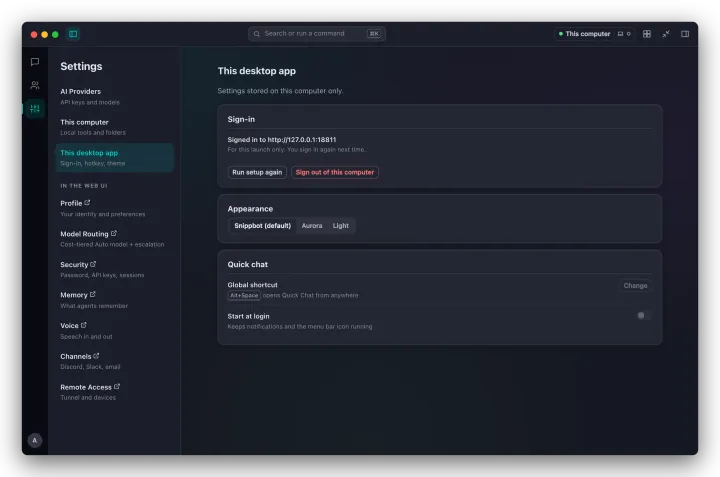Click the Alt+Space shortcut badge
Viewport: 720px width, 477px height.
244,296
